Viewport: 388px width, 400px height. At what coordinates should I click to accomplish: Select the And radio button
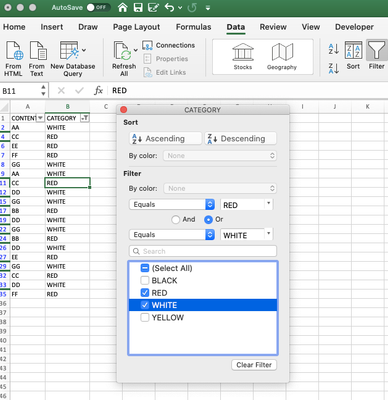click(175, 220)
